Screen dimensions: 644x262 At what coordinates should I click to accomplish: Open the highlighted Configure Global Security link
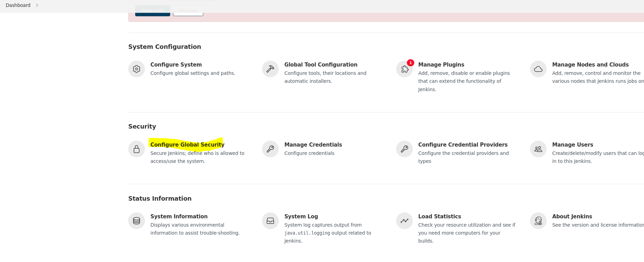coord(187,145)
